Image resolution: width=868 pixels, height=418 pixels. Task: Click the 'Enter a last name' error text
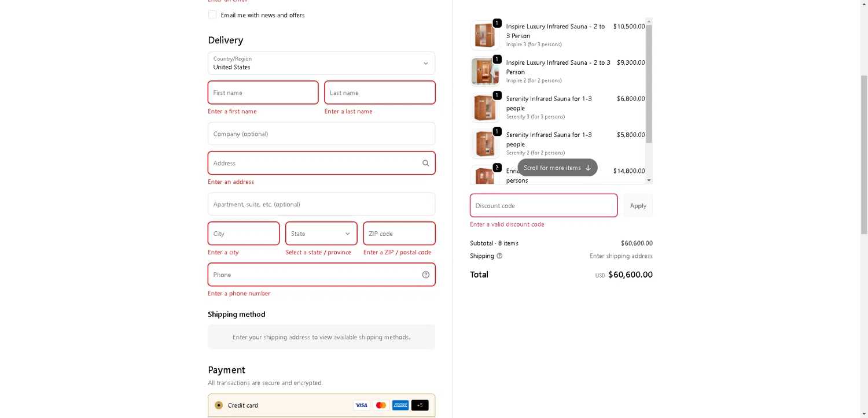[x=348, y=112]
